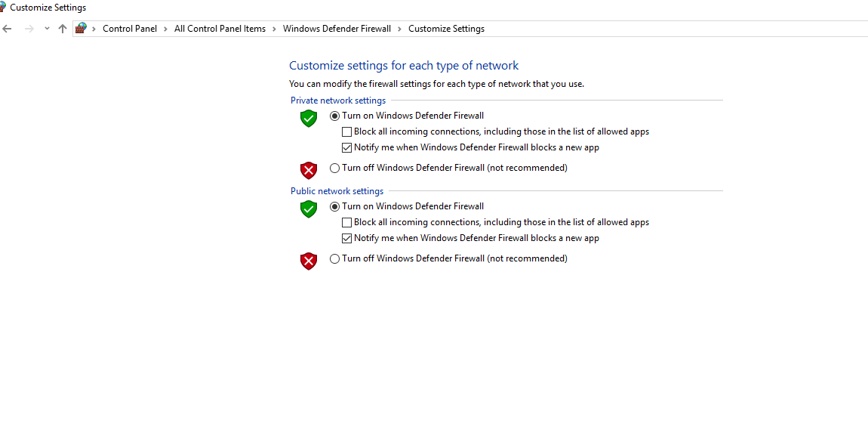Navigate to Control Panel via breadcrumb link
This screenshot has height=436, width=868.
129,28
